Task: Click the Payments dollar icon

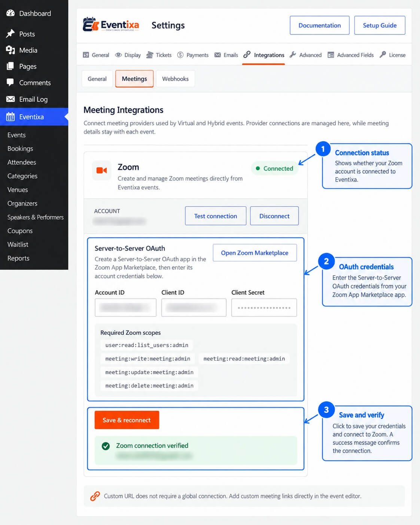Action: (x=180, y=55)
